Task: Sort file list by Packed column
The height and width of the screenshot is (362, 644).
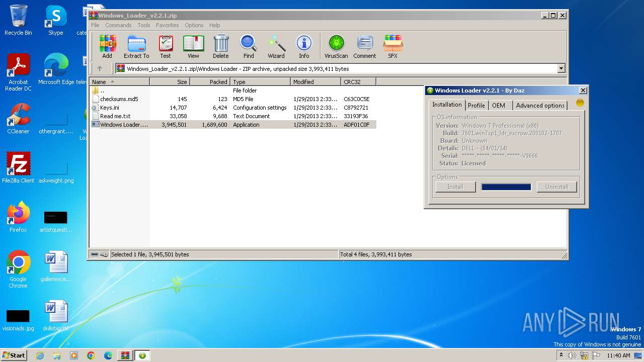Action: point(210,82)
